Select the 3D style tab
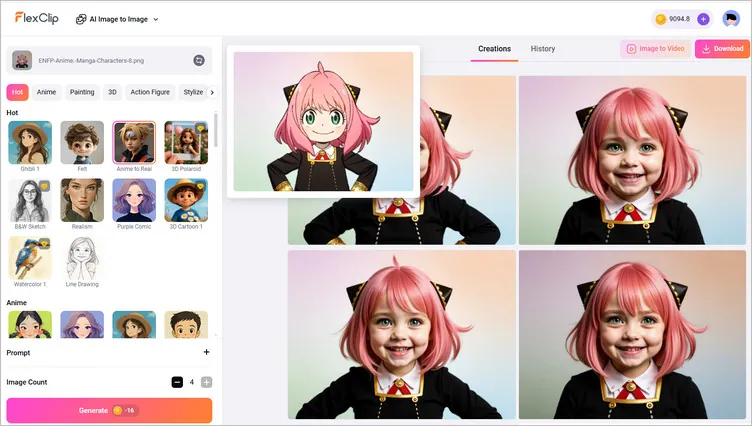 [112, 92]
